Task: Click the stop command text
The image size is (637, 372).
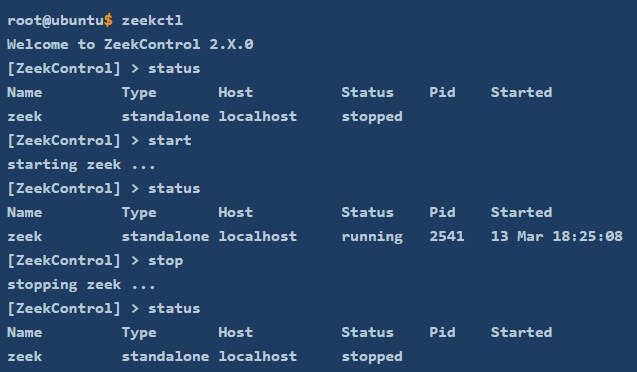Action: (165, 261)
